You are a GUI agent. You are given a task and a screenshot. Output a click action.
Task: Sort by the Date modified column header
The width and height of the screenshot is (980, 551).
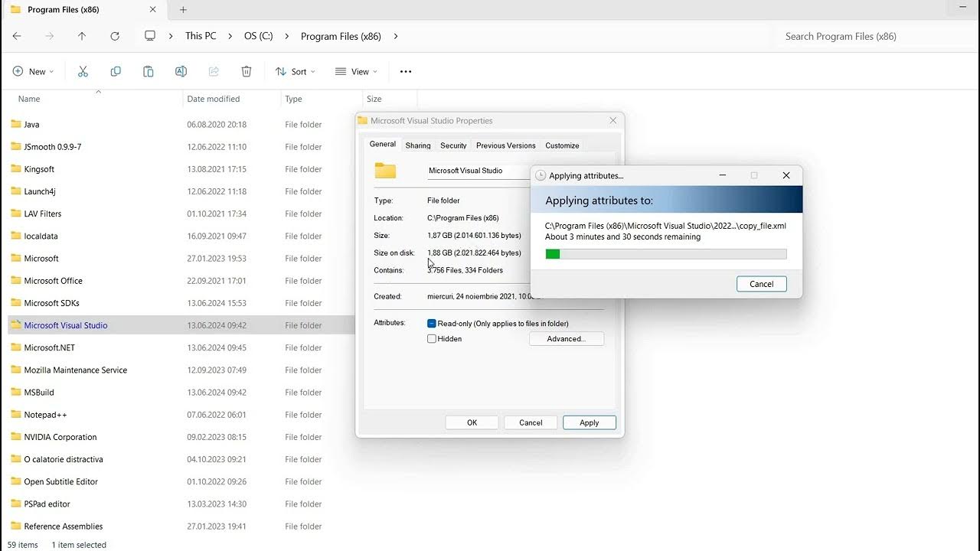pos(233,99)
